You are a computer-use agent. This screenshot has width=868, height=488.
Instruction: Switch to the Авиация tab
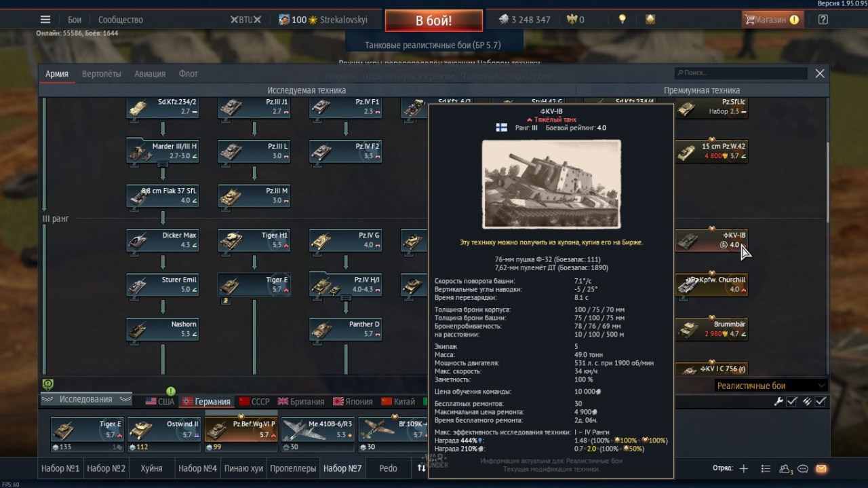pyautogui.click(x=150, y=73)
